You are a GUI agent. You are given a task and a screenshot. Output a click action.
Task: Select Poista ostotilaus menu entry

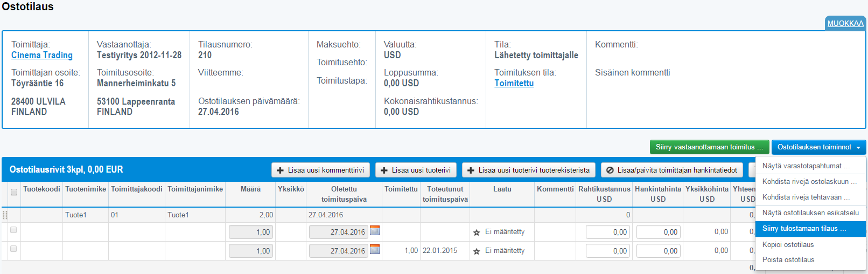click(788, 260)
